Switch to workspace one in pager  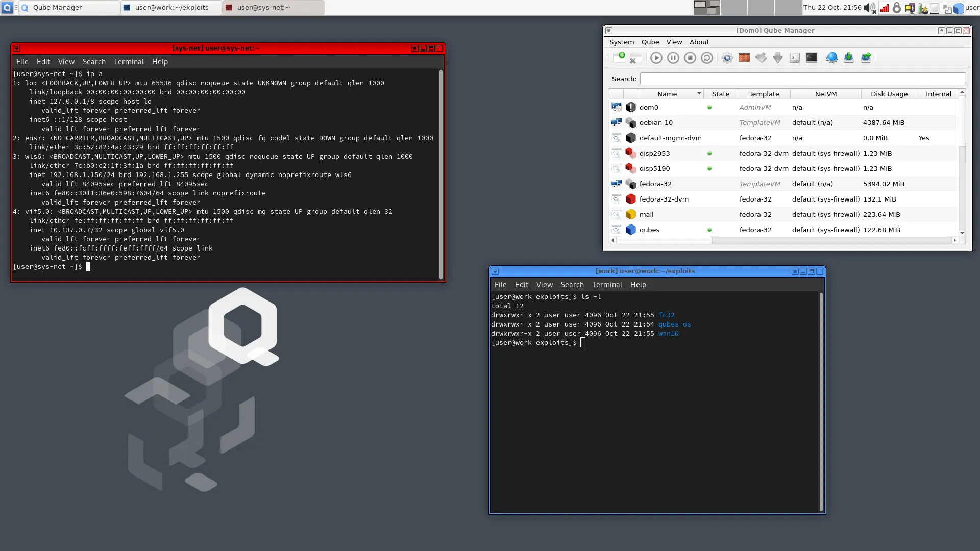(707, 8)
